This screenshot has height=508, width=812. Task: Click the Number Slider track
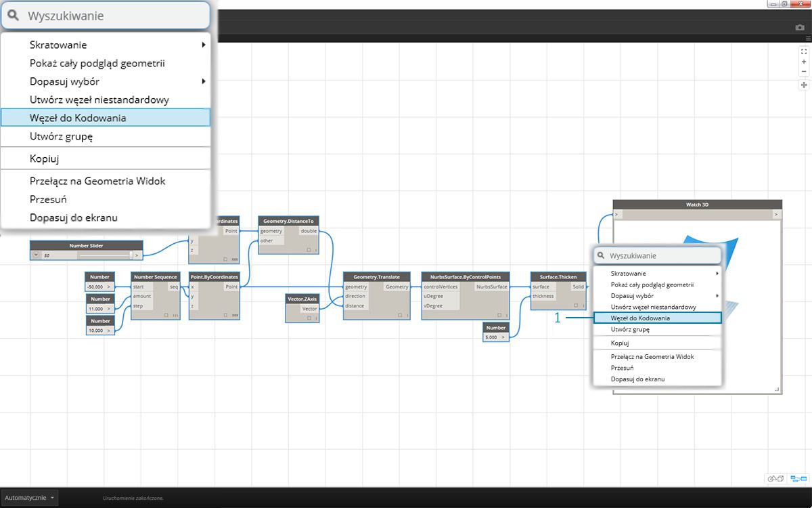[104, 255]
